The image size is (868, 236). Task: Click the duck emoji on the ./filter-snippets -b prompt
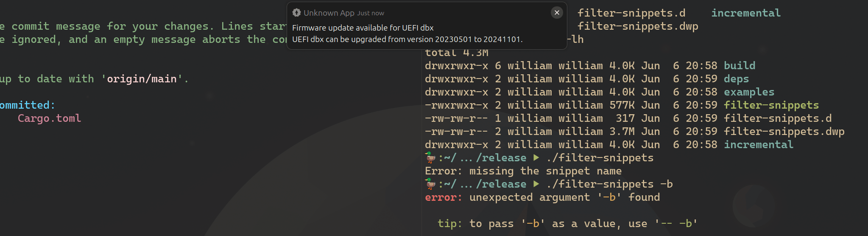(x=430, y=184)
